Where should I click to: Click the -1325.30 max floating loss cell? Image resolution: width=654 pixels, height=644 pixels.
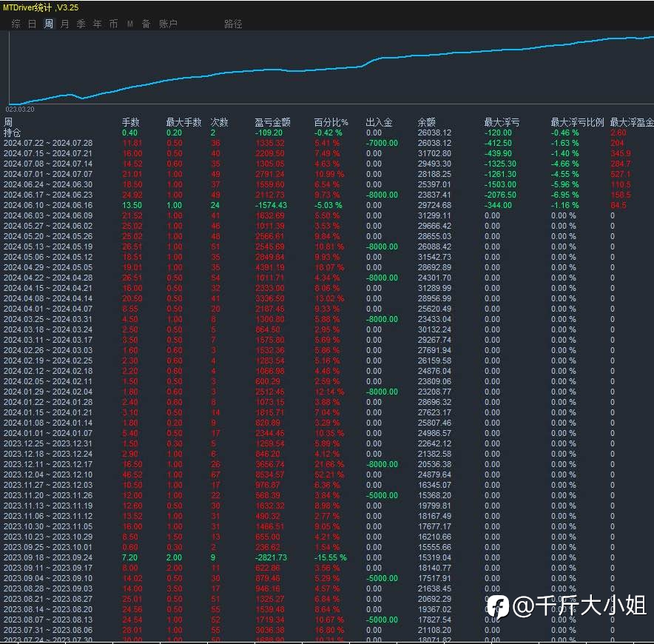point(500,164)
